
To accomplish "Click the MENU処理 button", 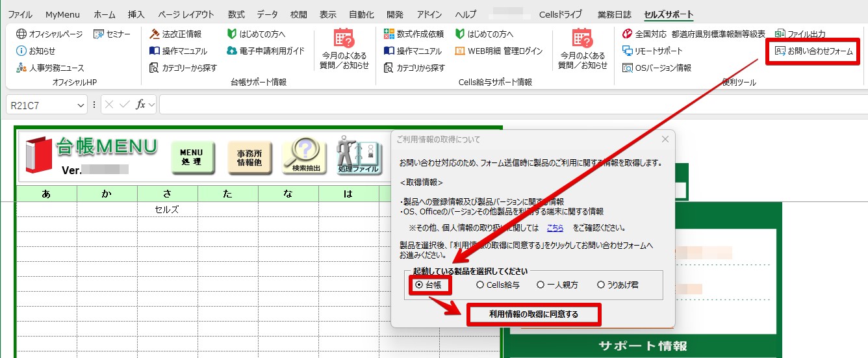I will click(192, 157).
